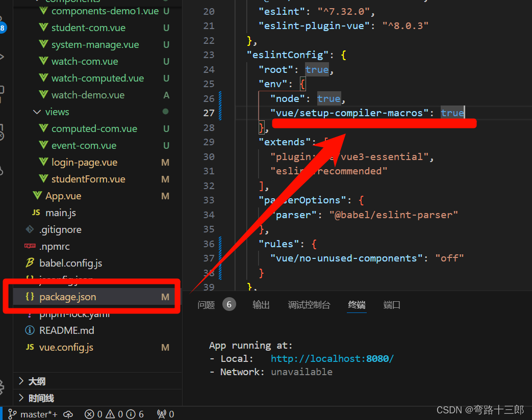Image resolution: width=532 pixels, height=420 pixels.
Task: Select vue.config.js in the explorer
Action: click(66, 347)
